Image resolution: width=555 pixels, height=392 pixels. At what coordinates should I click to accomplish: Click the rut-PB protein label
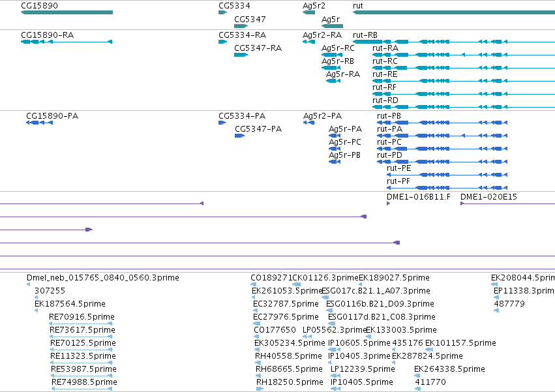[x=389, y=116]
